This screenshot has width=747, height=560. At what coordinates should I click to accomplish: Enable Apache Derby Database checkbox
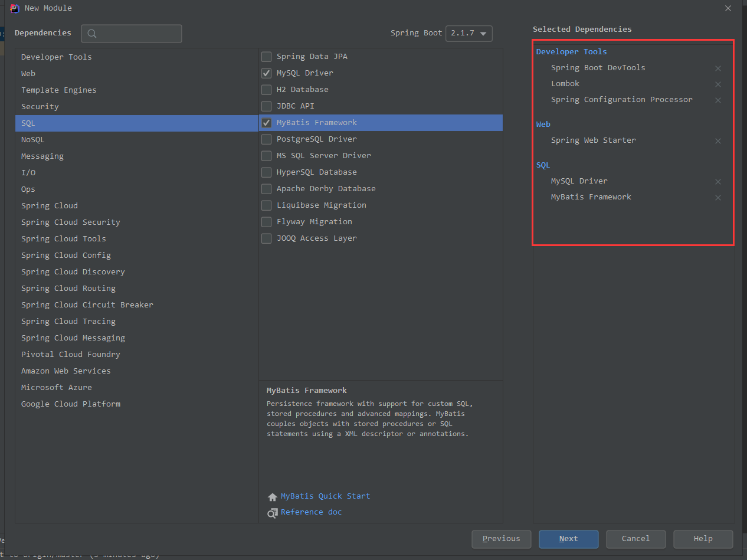click(267, 189)
